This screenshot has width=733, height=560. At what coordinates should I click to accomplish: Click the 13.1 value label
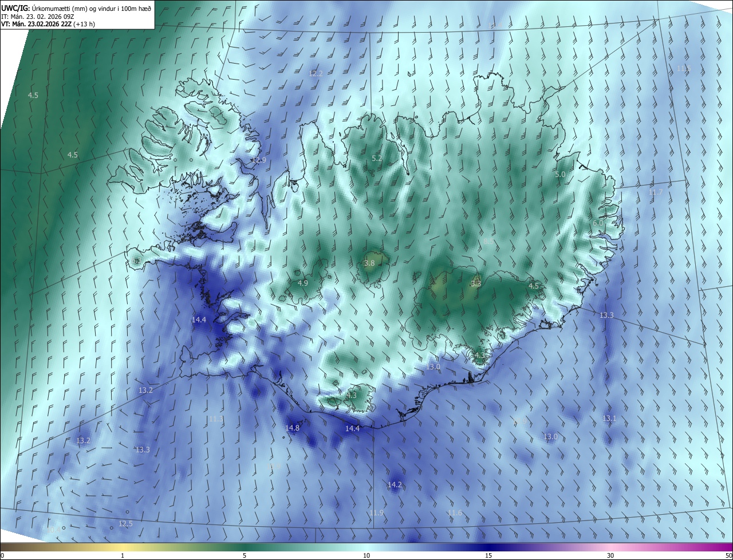point(609,419)
